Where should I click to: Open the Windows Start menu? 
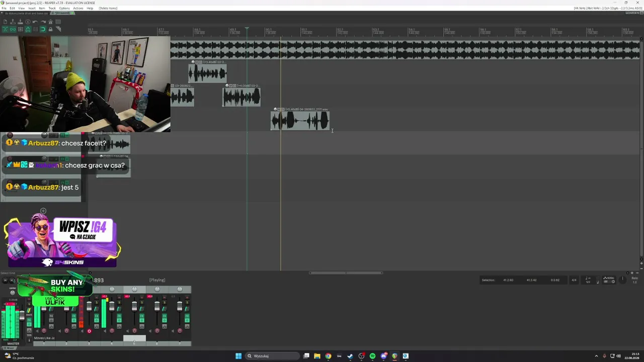tap(238, 356)
